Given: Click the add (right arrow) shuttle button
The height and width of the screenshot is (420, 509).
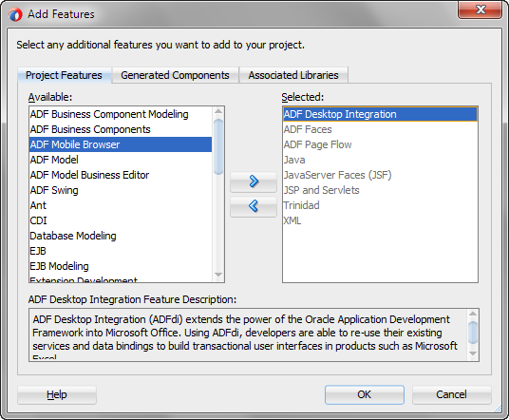Looking at the screenshot, I should [254, 181].
